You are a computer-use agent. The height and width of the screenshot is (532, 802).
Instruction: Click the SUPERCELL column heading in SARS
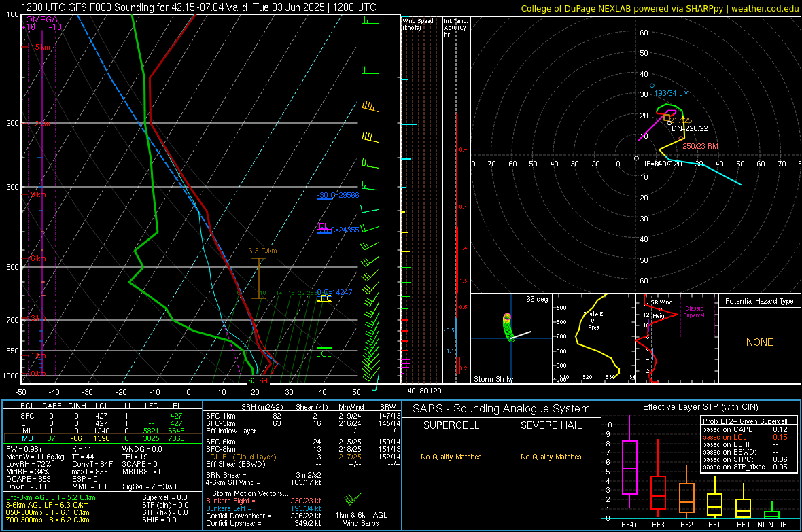451,425
